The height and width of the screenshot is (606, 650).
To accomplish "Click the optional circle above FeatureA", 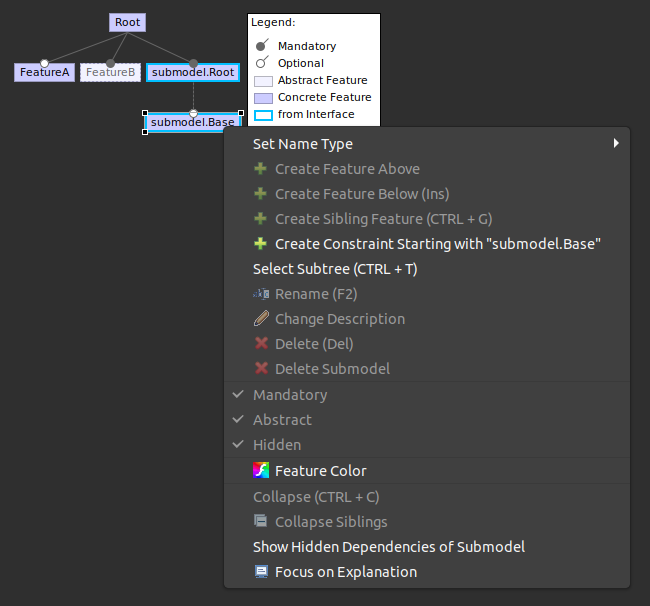I will click(44, 63).
